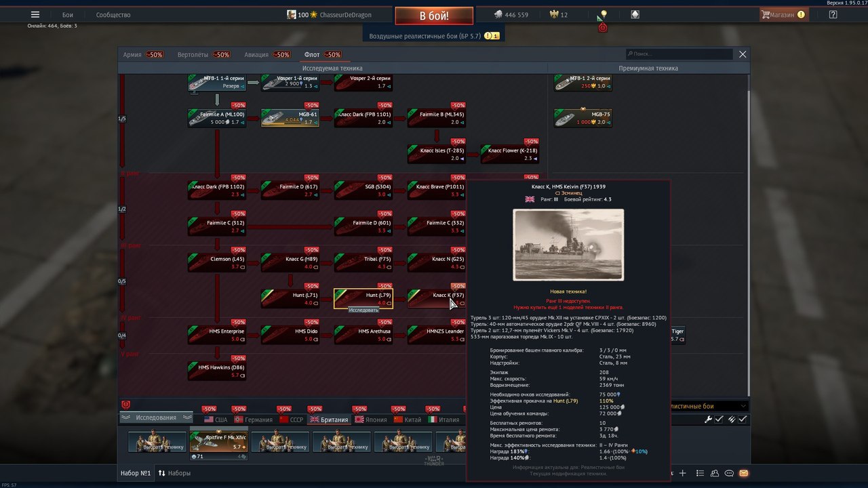
Task: Select Tribal (F75) destroyer
Action: click(x=363, y=262)
